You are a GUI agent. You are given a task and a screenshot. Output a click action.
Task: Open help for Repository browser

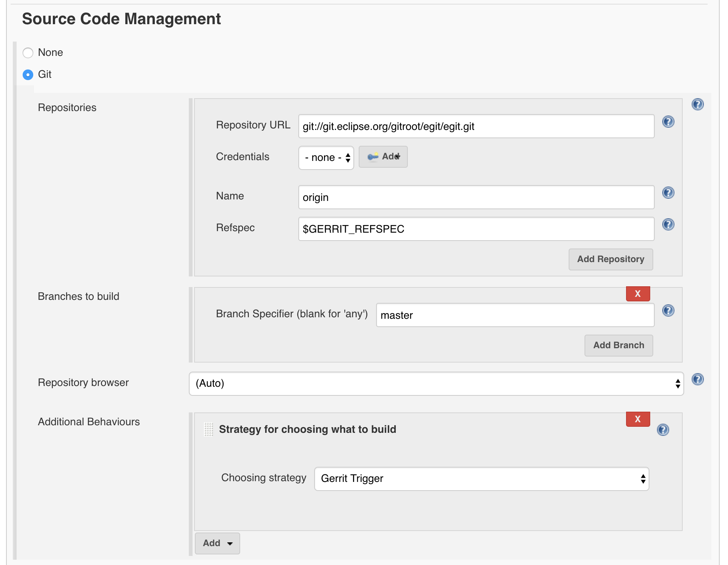click(x=697, y=379)
